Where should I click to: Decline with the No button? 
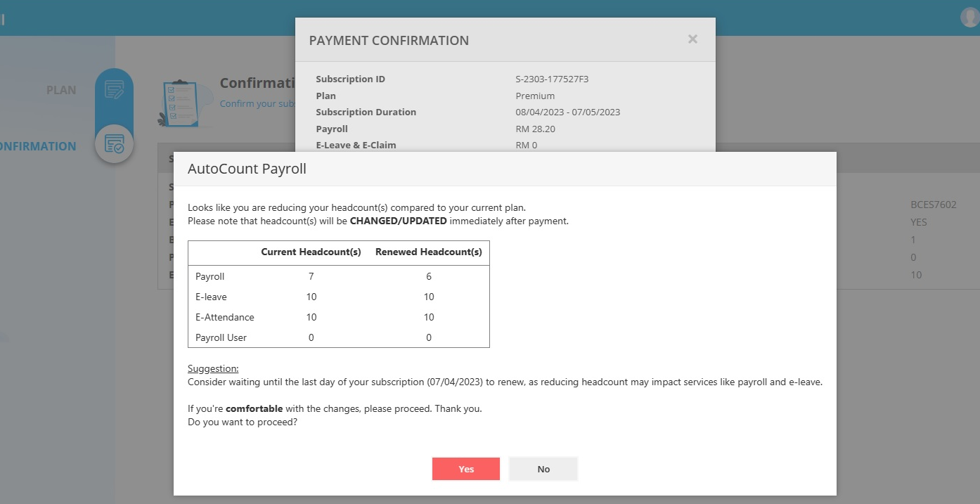tap(543, 469)
